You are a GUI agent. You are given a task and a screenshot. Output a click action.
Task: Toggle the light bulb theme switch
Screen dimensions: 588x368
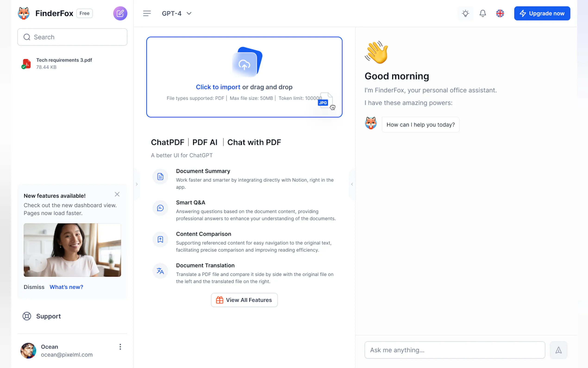465,13
